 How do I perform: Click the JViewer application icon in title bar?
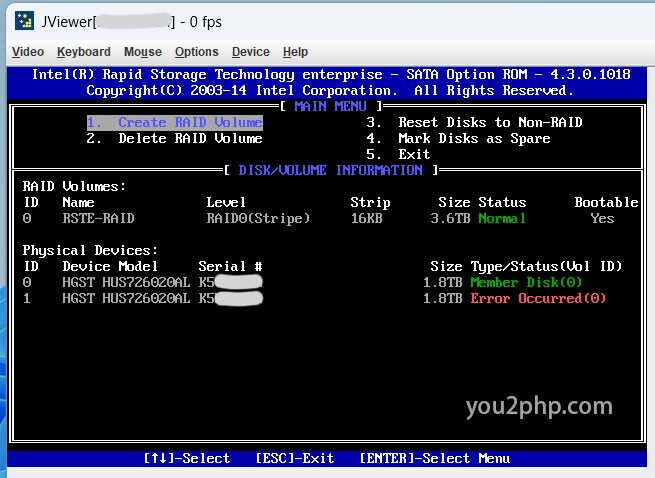[24, 20]
